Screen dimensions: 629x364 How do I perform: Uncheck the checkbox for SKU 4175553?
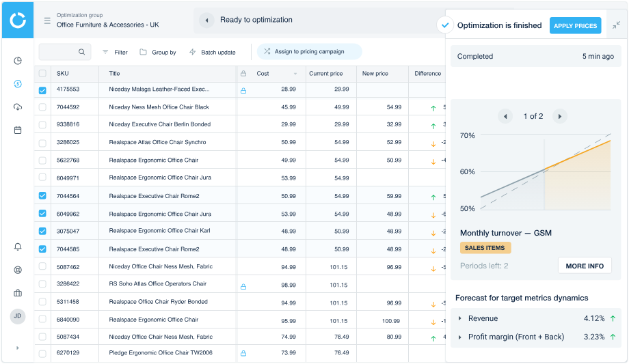point(42,90)
